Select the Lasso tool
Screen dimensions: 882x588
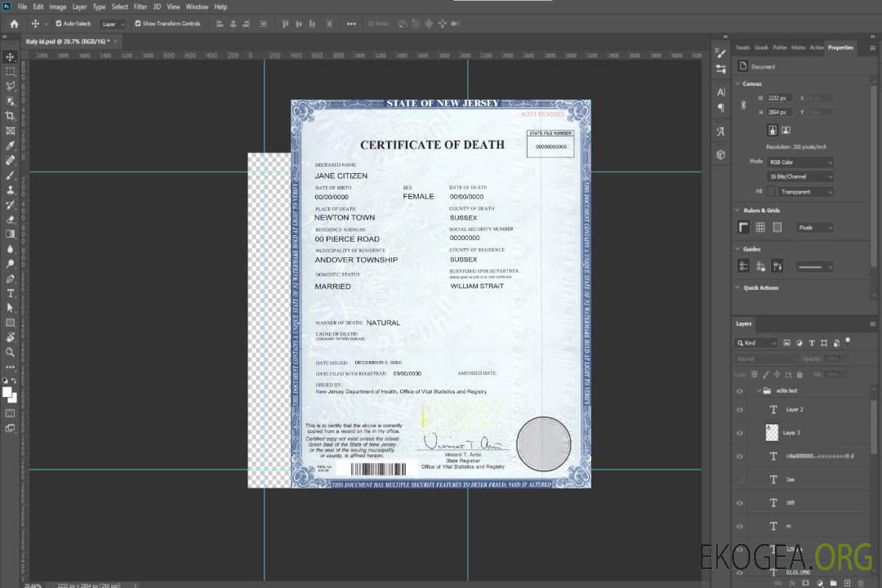tap(10, 87)
